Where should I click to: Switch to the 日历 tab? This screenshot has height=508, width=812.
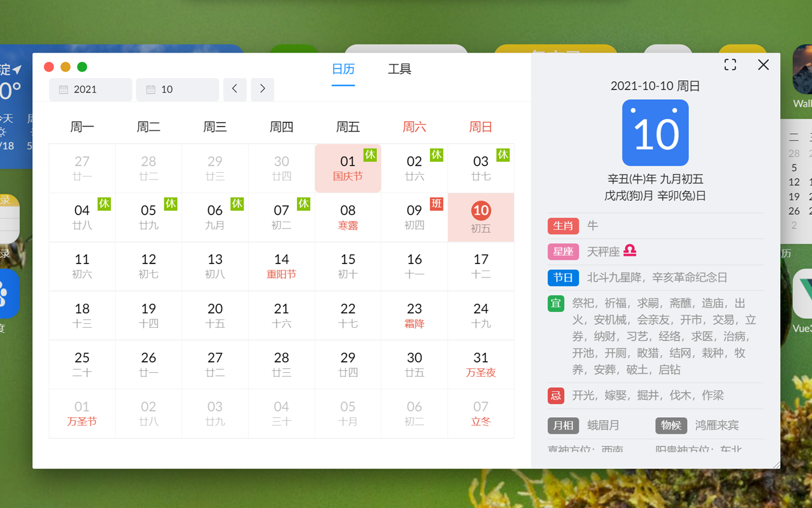pyautogui.click(x=343, y=69)
